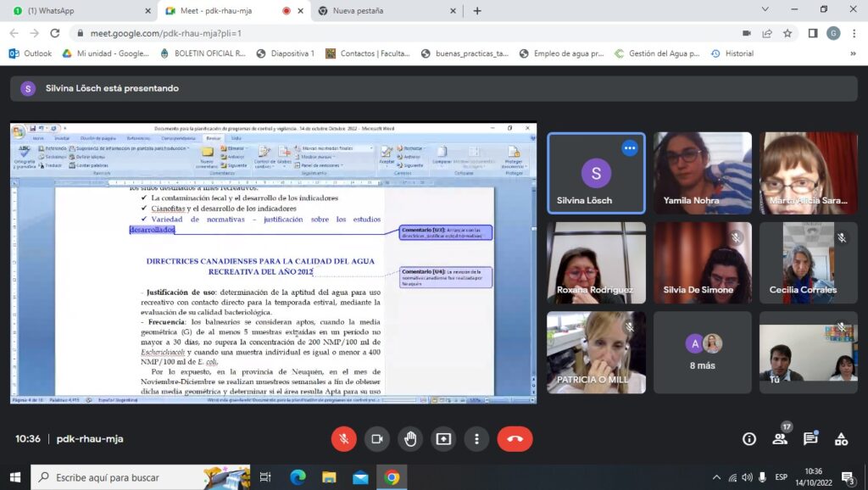Open Chrome profile avatar G

click(834, 33)
